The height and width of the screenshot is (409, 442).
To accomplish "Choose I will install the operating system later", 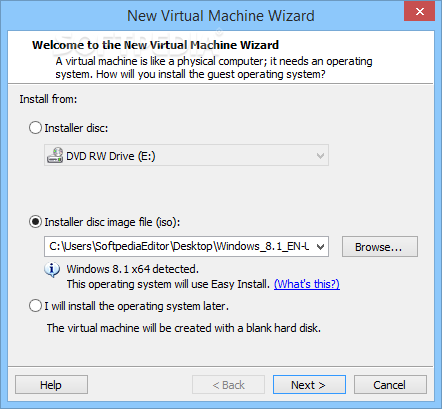I will [x=35, y=306].
